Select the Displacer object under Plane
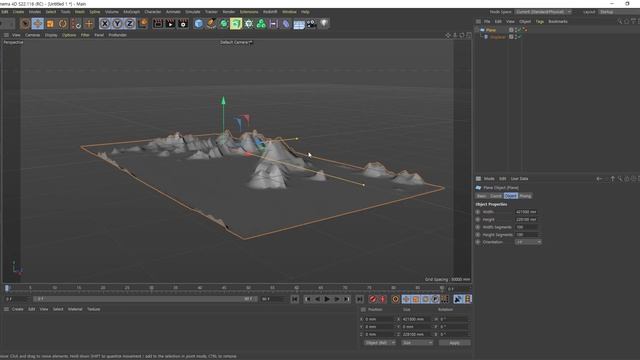The width and height of the screenshot is (640, 360). [x=498, y=37]
